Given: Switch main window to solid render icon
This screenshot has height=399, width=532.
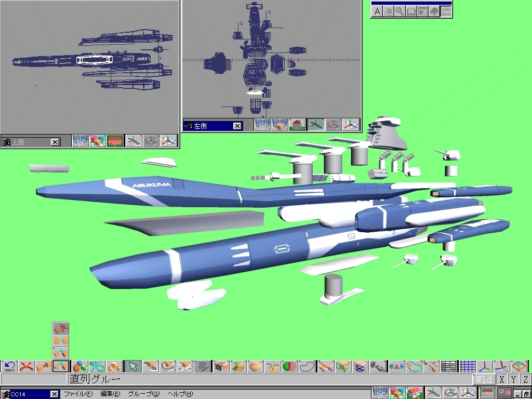Looking at the screenshot, I should coord(397,393).
